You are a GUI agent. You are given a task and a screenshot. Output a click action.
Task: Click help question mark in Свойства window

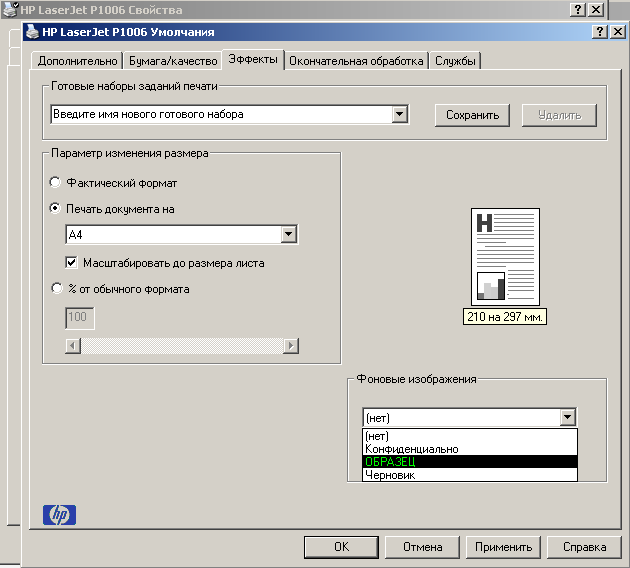click(578, 10)
